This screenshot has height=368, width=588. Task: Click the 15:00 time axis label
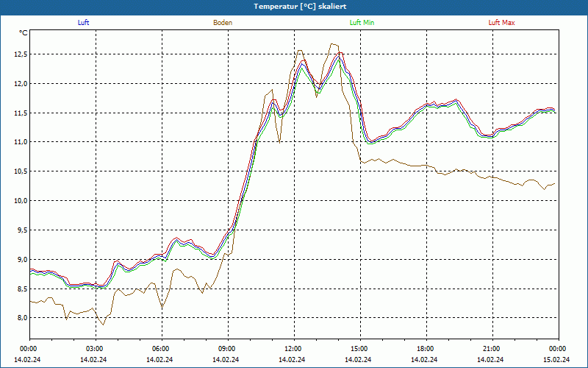[359, 349]
